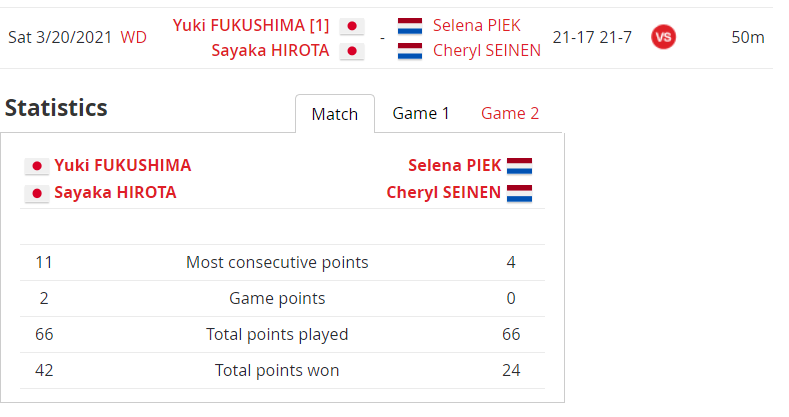The image size is (789, 417).
Task: Open Cheryl SEINEN link in match row
Action: coord(487,50)
